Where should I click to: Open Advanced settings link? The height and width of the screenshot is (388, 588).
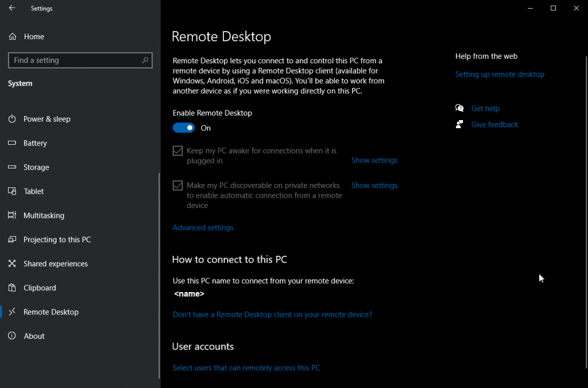click(x=203, y=228)
